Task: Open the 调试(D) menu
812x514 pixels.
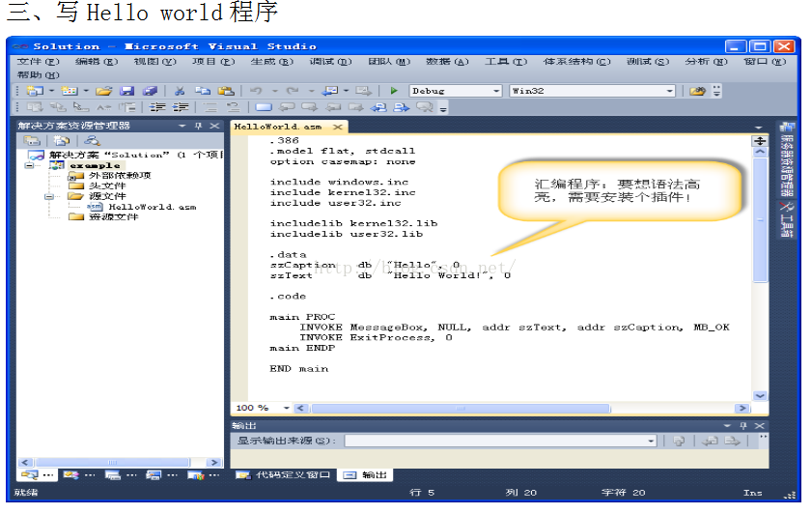Action: pos(330,62)
